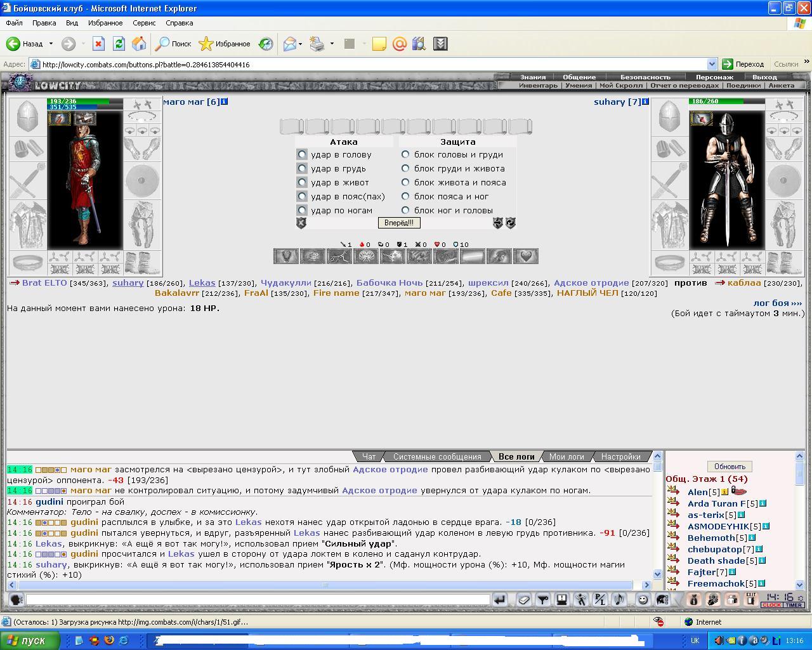Click the yellow note toolbar icon
Viewport: 812px width, 650px height.
click(x=379, y=44)
